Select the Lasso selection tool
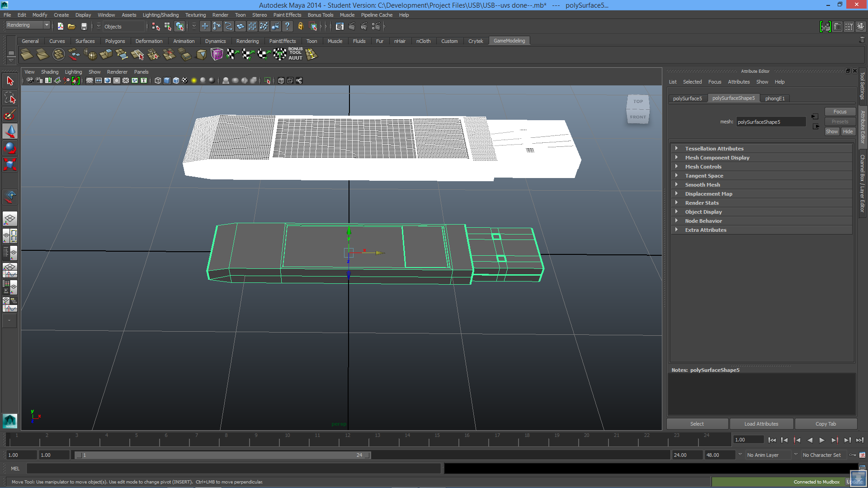Viewport: 868px width, 488px height. coord(10,98)
